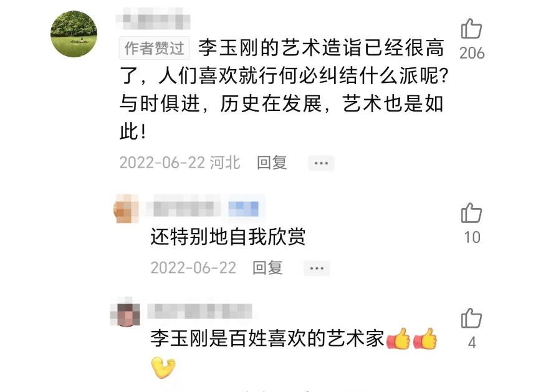Like the comment with 10 likes
556x392 pixels.
pyautogui.click(x=471, y=213)
